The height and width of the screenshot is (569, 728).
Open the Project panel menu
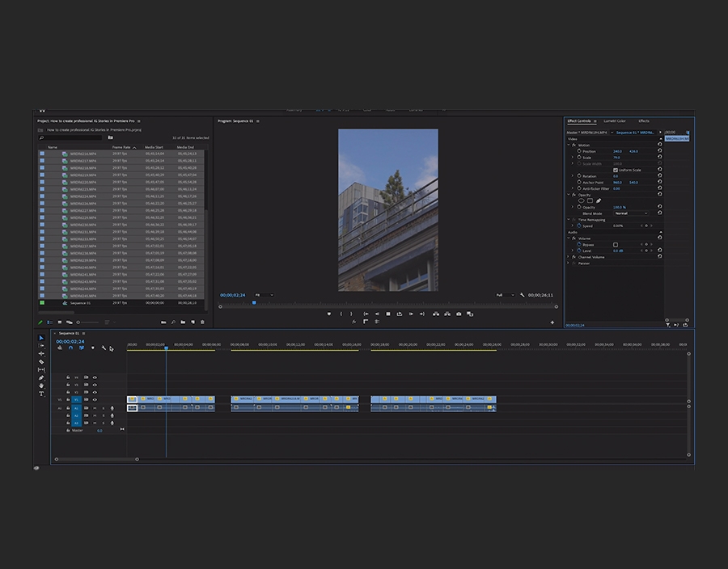point(139,121)
